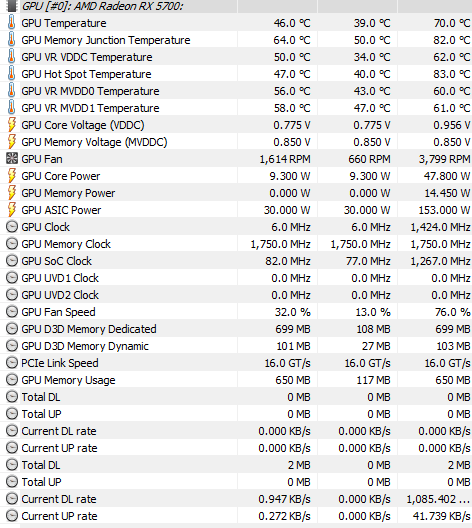Click the 83.0 °C Hot Spot maximum value
472x528 pixels.
(x=452, y=74)
